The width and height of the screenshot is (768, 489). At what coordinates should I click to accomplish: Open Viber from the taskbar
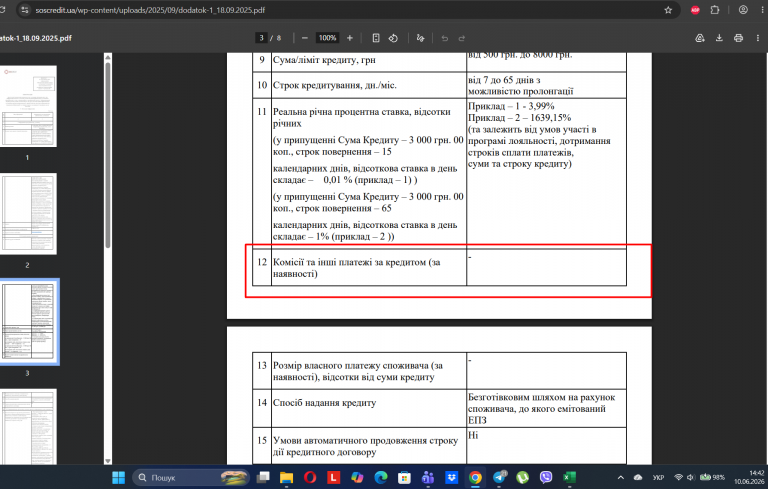546,477
